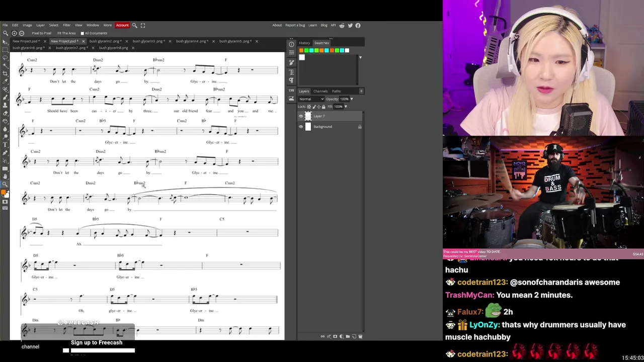644x362 pixels.
Task: Toggle lock image pixels brush icon
Action: (314, 107)
